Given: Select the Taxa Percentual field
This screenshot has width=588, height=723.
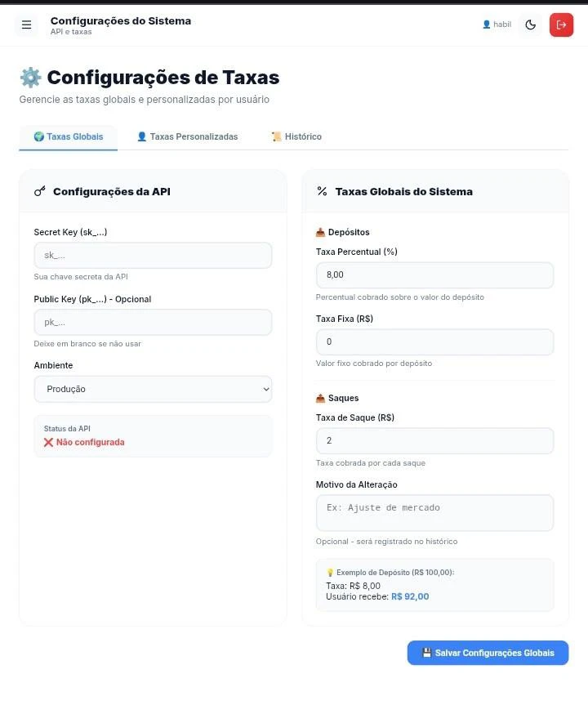Looking at the screenshot, I should [434, 275].
